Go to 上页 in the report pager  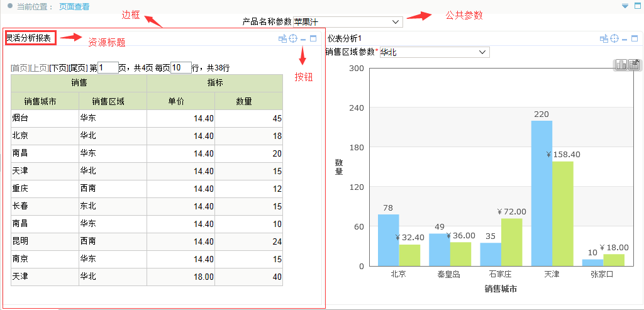40,68
